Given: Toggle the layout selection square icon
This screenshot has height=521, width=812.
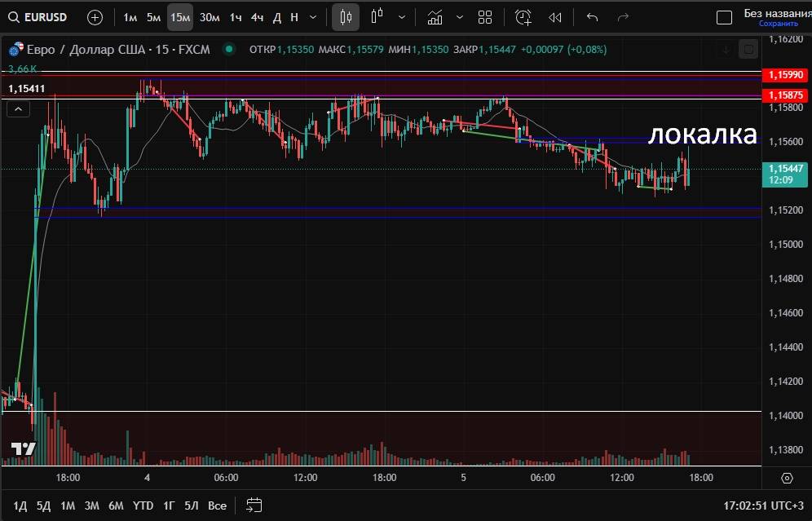Looking at the screenshot, I should [724, 17].
